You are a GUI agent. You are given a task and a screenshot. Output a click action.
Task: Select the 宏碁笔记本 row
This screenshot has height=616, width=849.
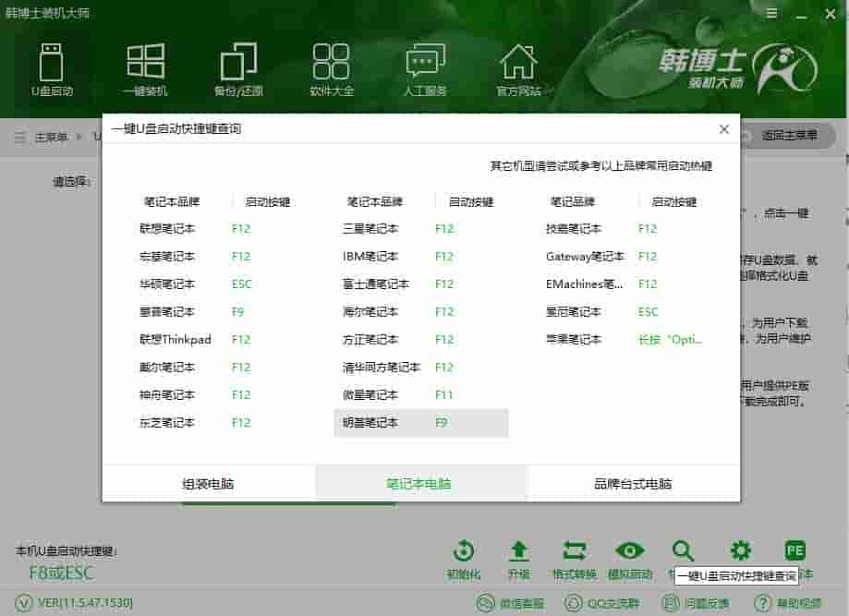[x=216, y=256]
